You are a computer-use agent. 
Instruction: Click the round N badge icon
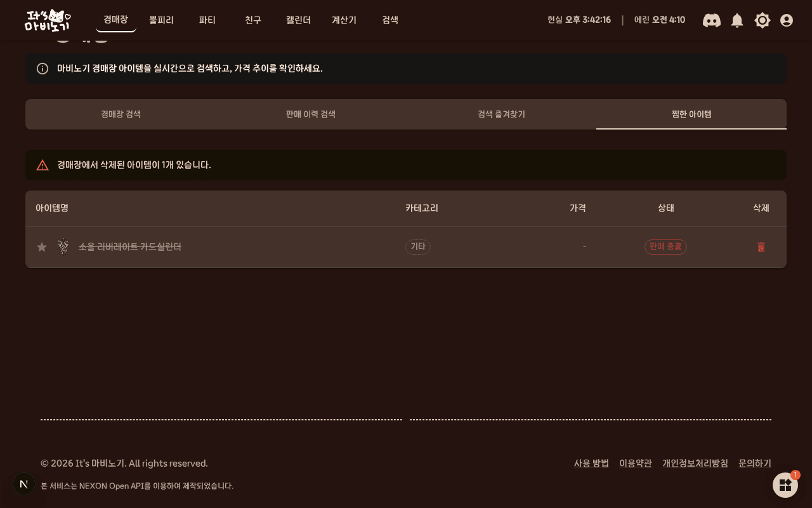(24, 484)
